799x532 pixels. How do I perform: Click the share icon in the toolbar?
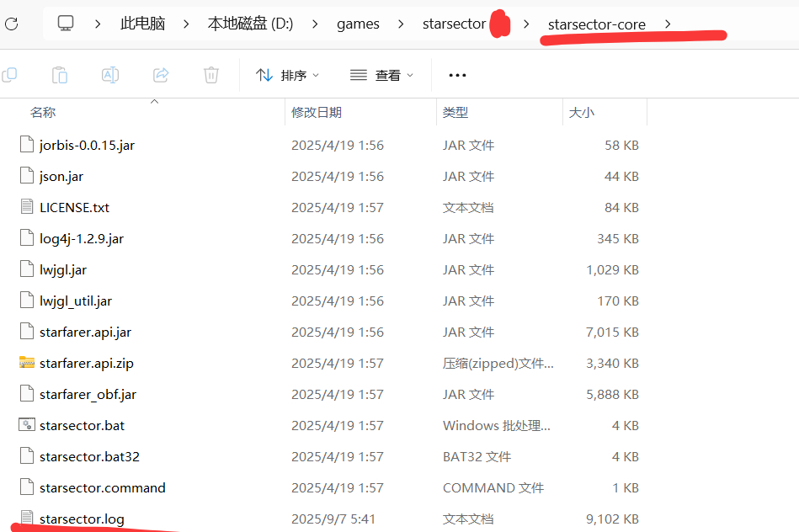[161, 75]
